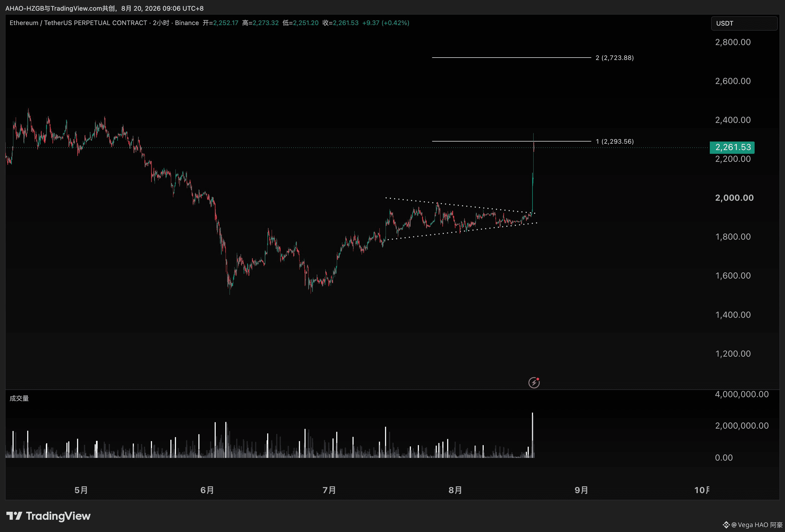Click the 4,000,000.00 volume axis label

point(742,394)
